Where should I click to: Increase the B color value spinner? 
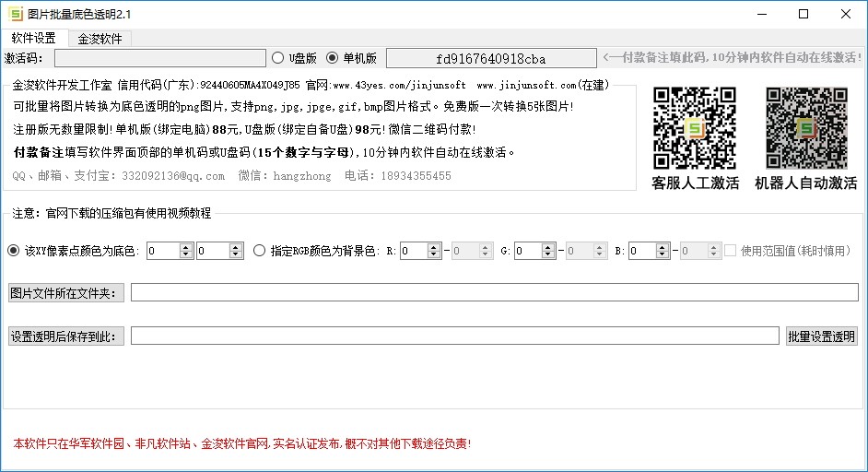click(663, 247)
